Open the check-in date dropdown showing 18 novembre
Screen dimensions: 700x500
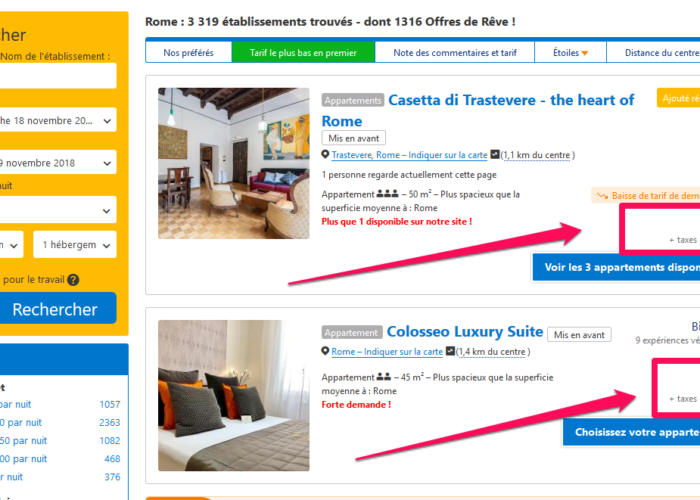57,120
